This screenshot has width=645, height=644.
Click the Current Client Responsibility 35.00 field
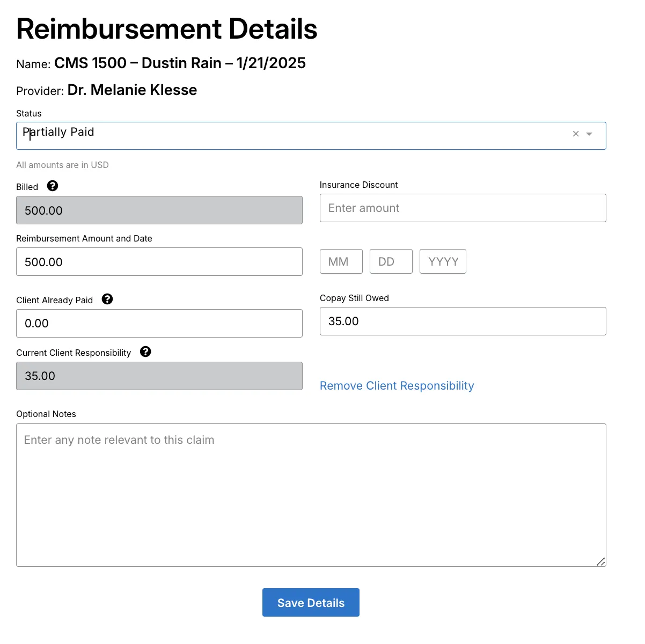tap(159, 376)
